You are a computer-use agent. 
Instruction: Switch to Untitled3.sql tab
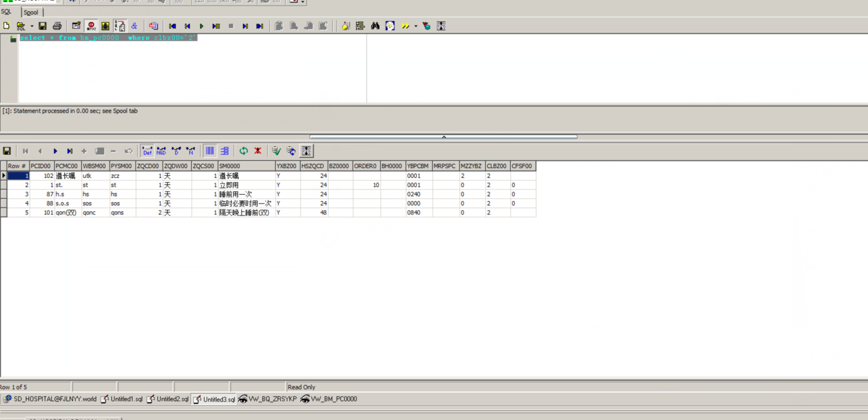(214, 399)
